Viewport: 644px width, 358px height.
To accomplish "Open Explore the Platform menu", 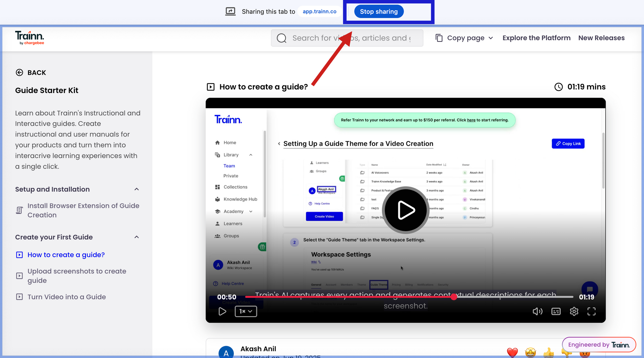I will click(536, 38).
